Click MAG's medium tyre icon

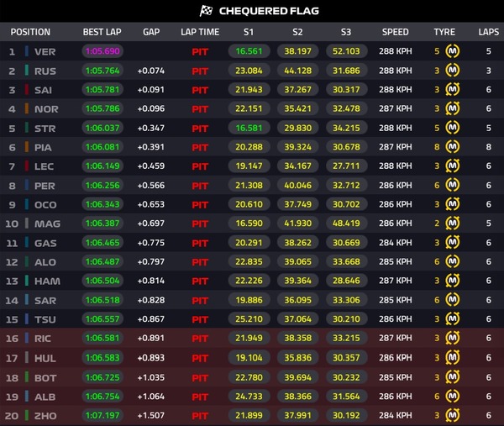pos(452,224)
